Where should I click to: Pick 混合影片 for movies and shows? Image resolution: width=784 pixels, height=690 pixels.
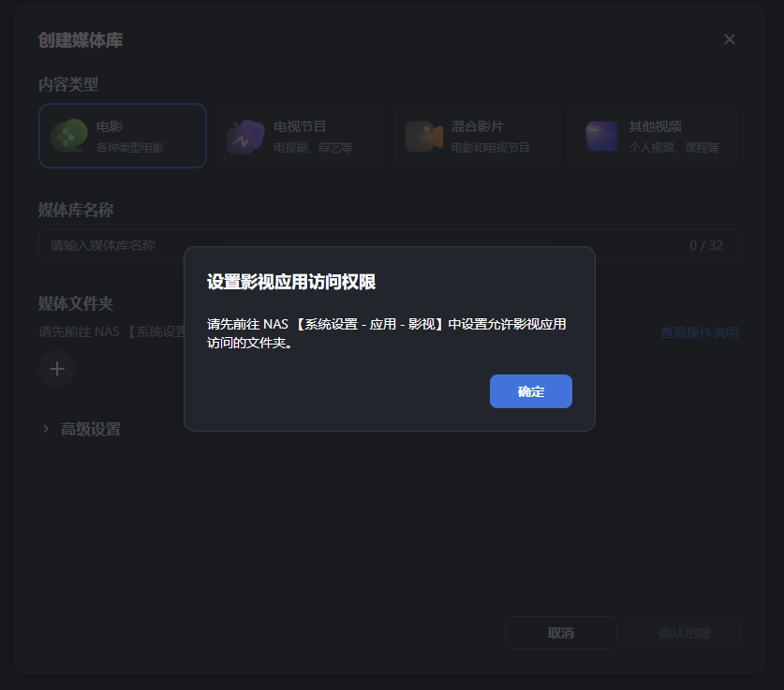pos(478,136)
